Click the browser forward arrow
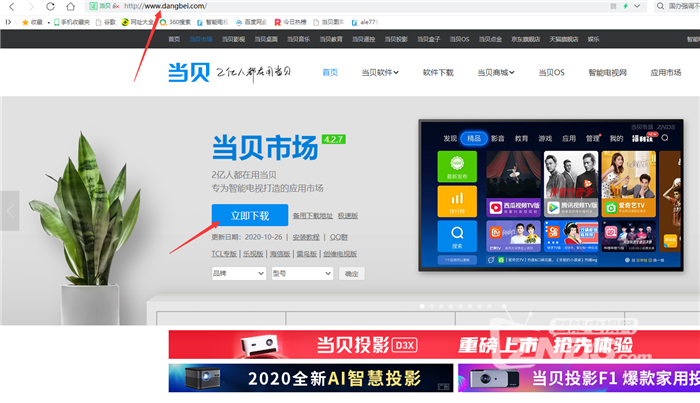Viewport: 700px width, 403px height. (x=31, y=6)
